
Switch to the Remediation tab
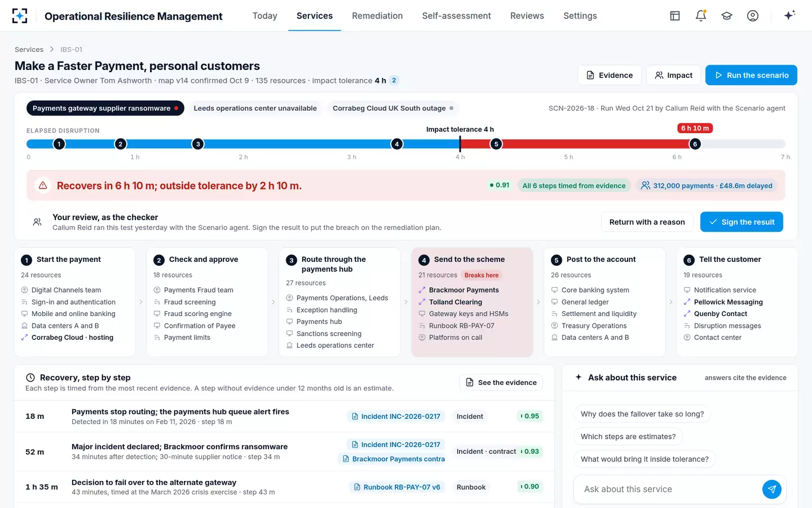[377, 16]
